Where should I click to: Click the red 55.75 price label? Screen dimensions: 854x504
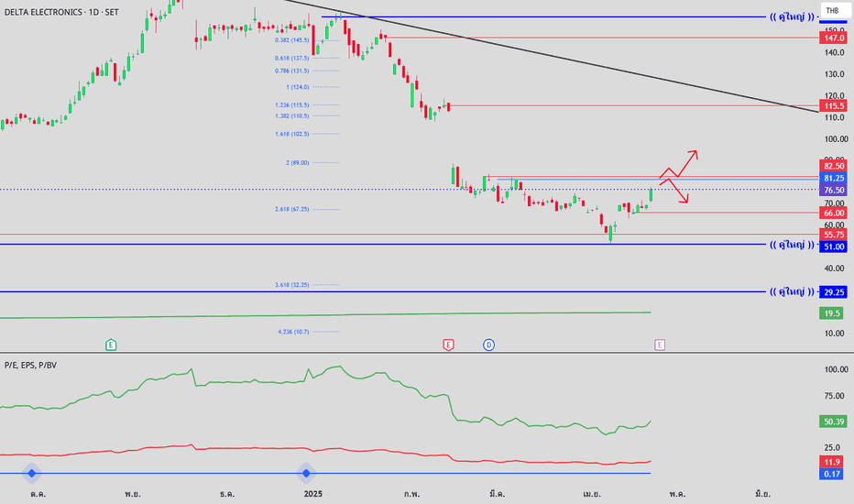click(833, 235)
